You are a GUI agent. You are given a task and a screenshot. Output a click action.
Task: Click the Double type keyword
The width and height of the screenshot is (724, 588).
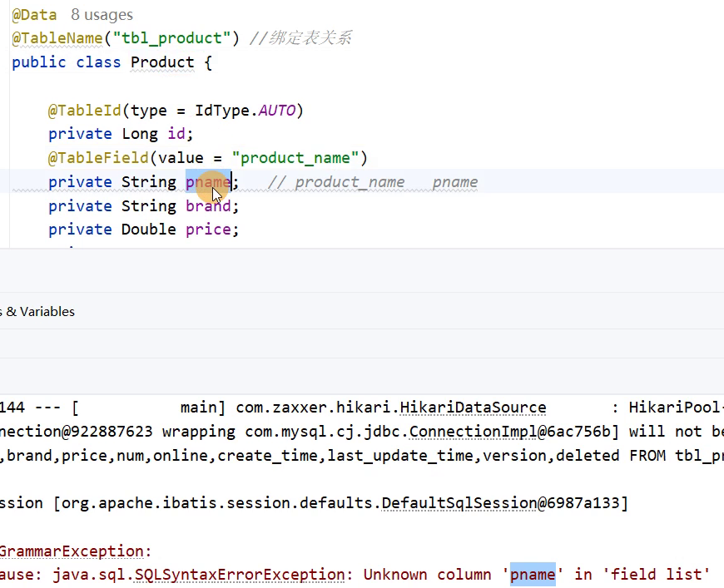pyautogui.click(x=149, y=230)
